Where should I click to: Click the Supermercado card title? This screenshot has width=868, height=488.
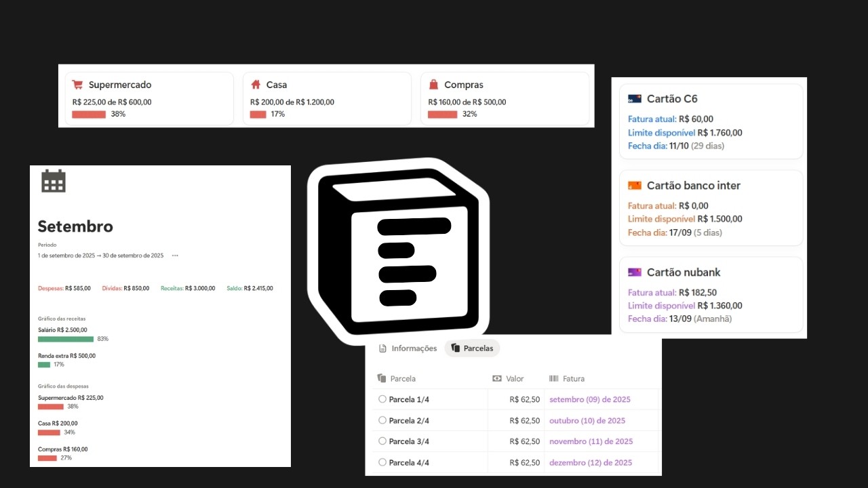(120, 85)
